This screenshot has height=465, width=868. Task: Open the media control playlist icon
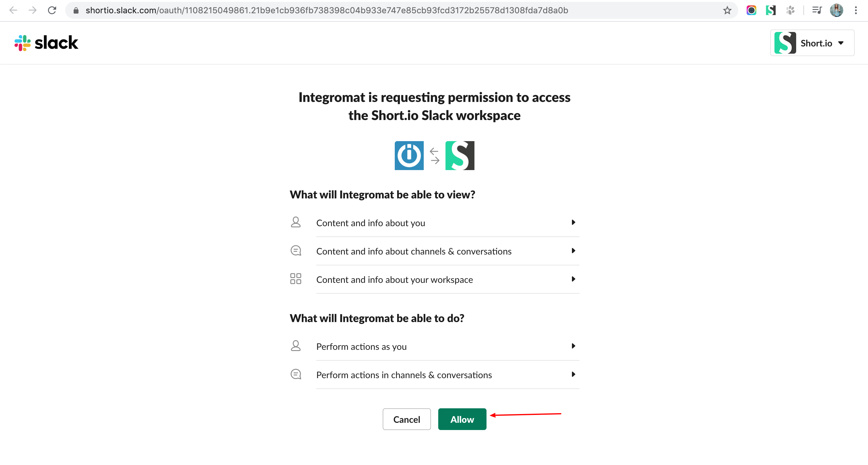[x=817, y=11]
